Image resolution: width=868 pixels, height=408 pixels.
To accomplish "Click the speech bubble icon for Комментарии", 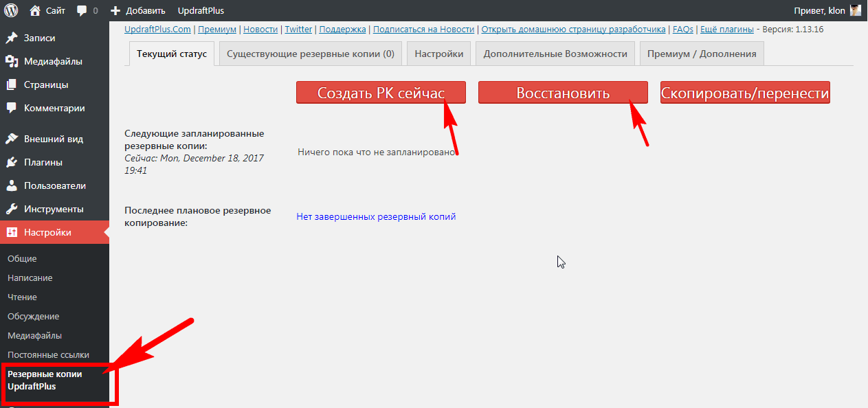I will [x=12, y=109].
